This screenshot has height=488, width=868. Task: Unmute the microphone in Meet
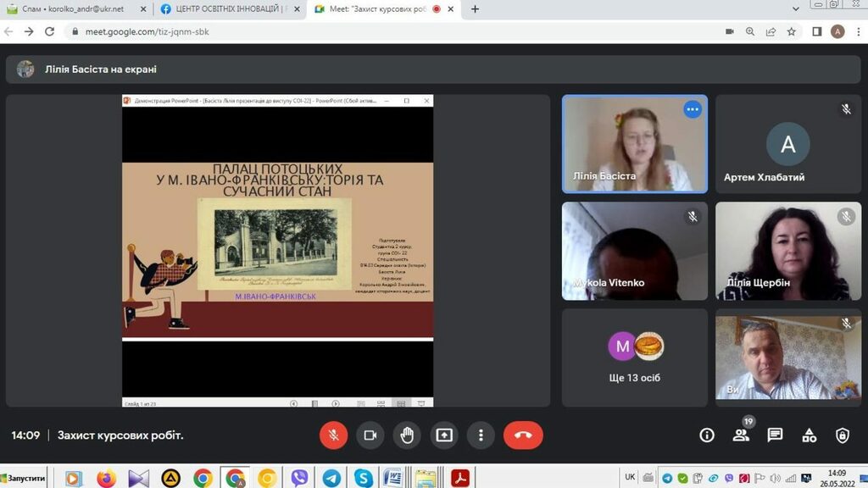tap(333, 435)
